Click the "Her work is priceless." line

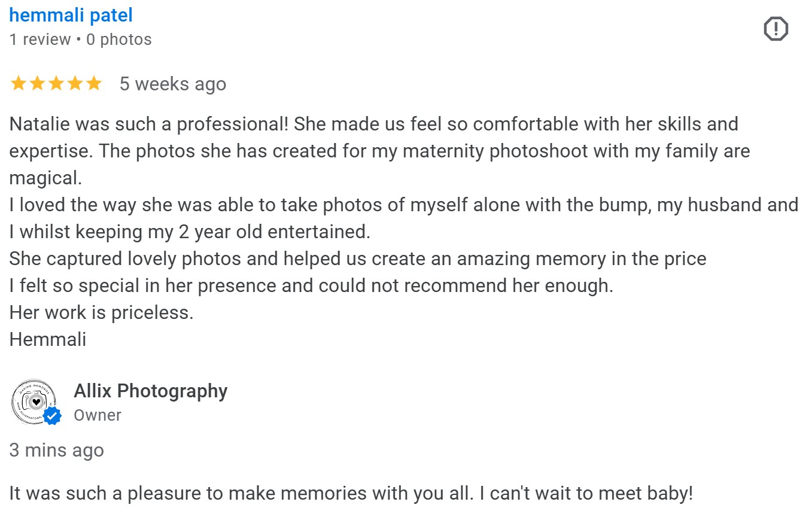tap(101, 312)
